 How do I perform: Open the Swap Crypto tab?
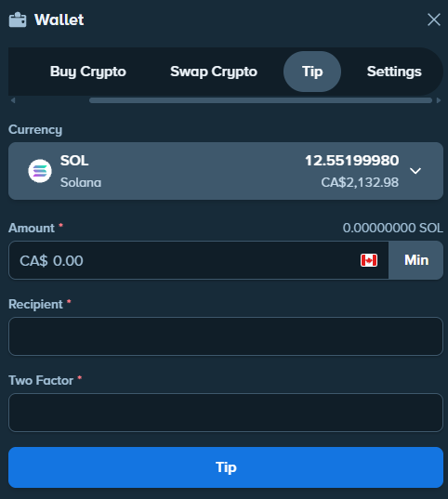point(214,72)
